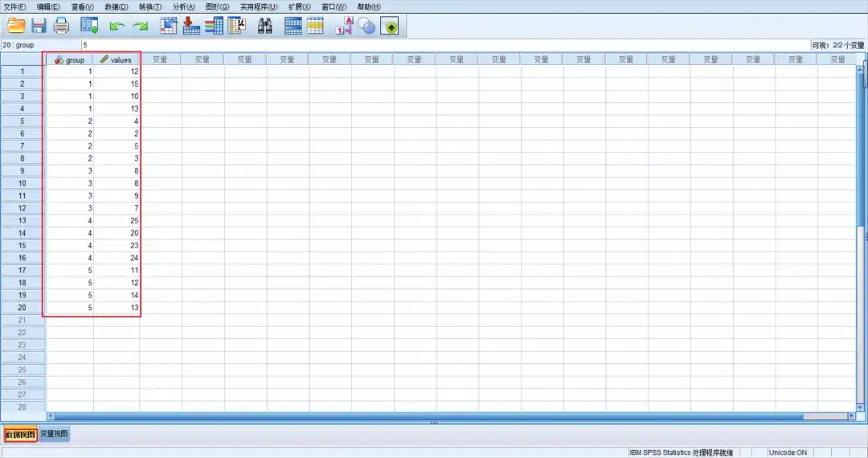The height and width of the screenshot is (458, 868).
Task: Click the cell editor field showing 5
Action: pyautogui.click(x=445, y=45)
